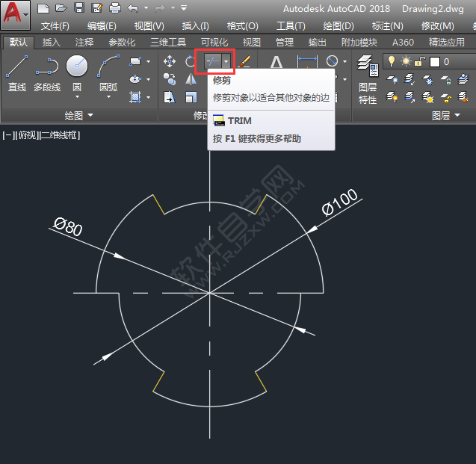Viewport: 476px width, 464px height.
Task: Click the [二维线框] visual style control
Action: point(60,135)
